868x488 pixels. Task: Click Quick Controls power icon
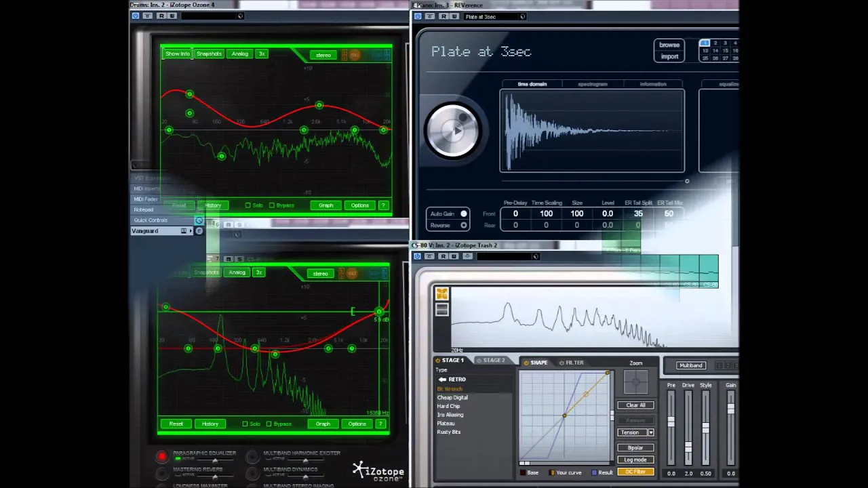click(x=199, y=220)
